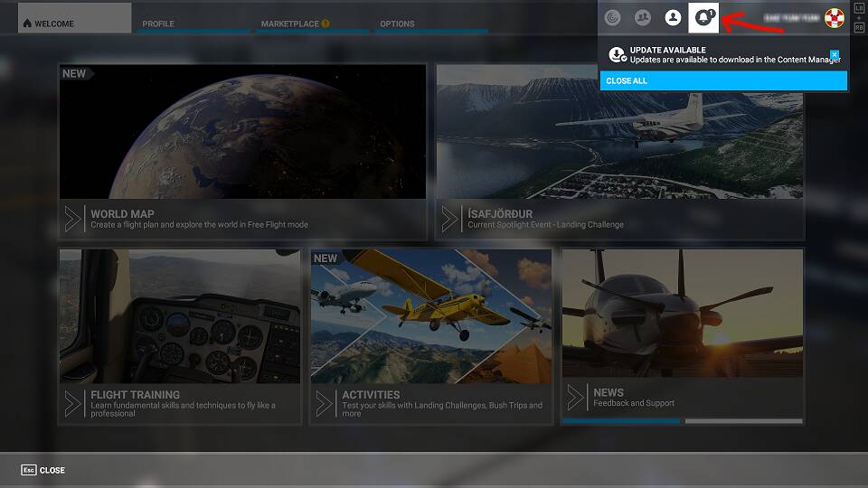Open the Marketplace tab
868x488 pixels.
pyautogui.click(x=289, y=23)
